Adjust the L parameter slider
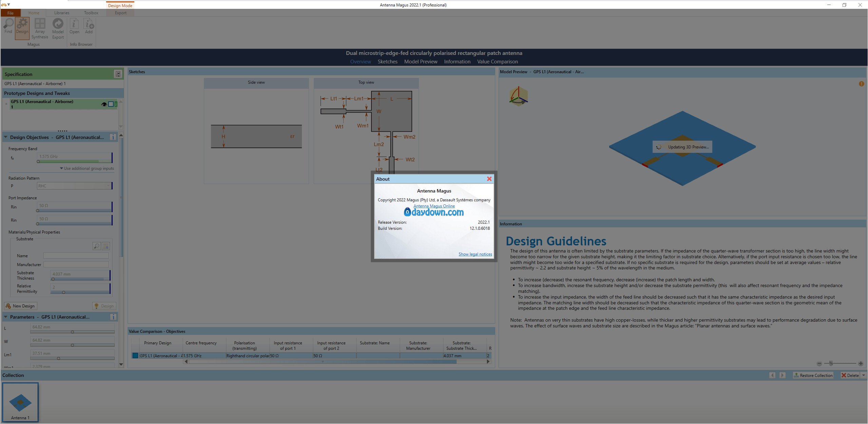Image resolution: width=868 pixels, height=424 pixels. click(72, 332)
